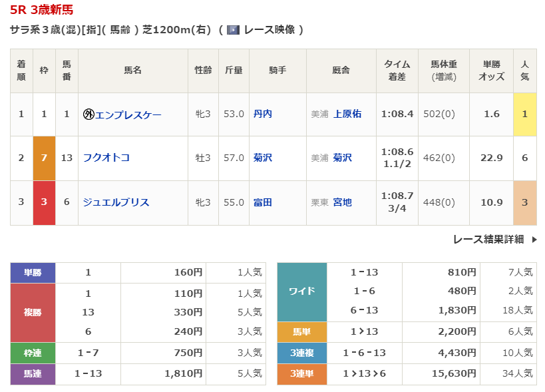Click the 外 circle icon beside エンプレスケー
Screen dimensions: 545x392
point(89,114)
